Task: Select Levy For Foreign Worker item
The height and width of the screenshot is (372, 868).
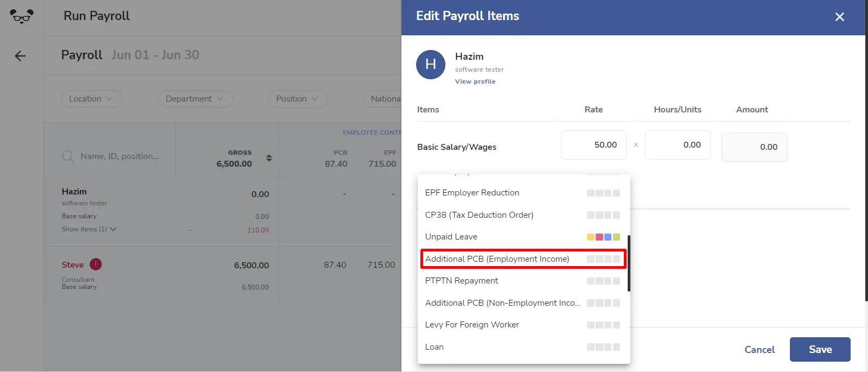Action: 524,325
